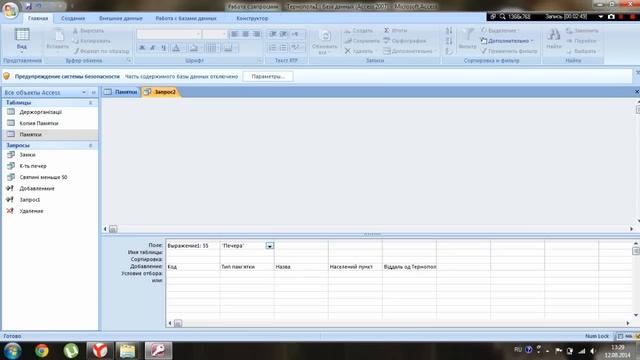Click the Параметры... security button
Screen dimensions: 640x360
pyautogui.click(x=268, y=76)
